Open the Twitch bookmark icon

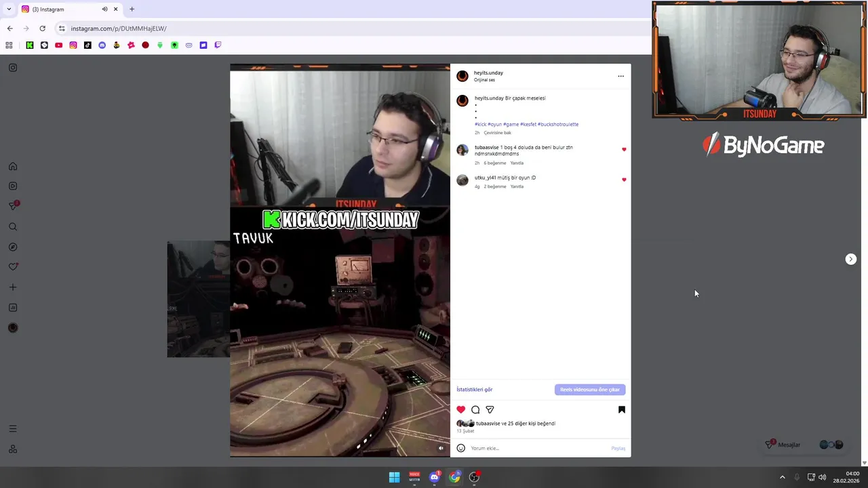(218, 45)
